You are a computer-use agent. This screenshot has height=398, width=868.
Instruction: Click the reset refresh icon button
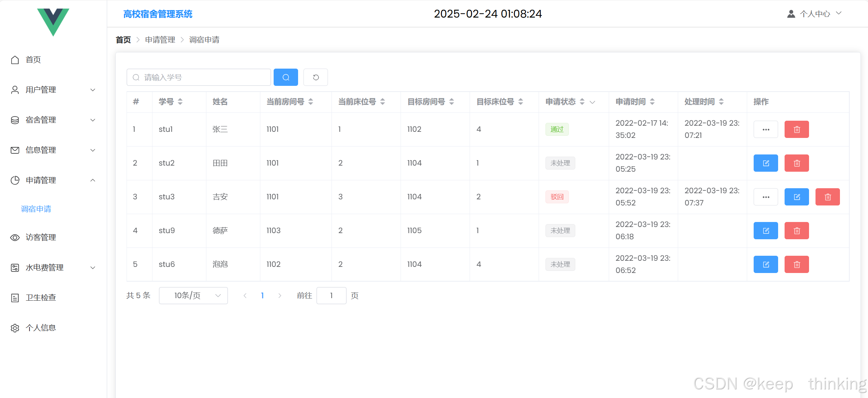pyautogui.click(x=315, y=77)
